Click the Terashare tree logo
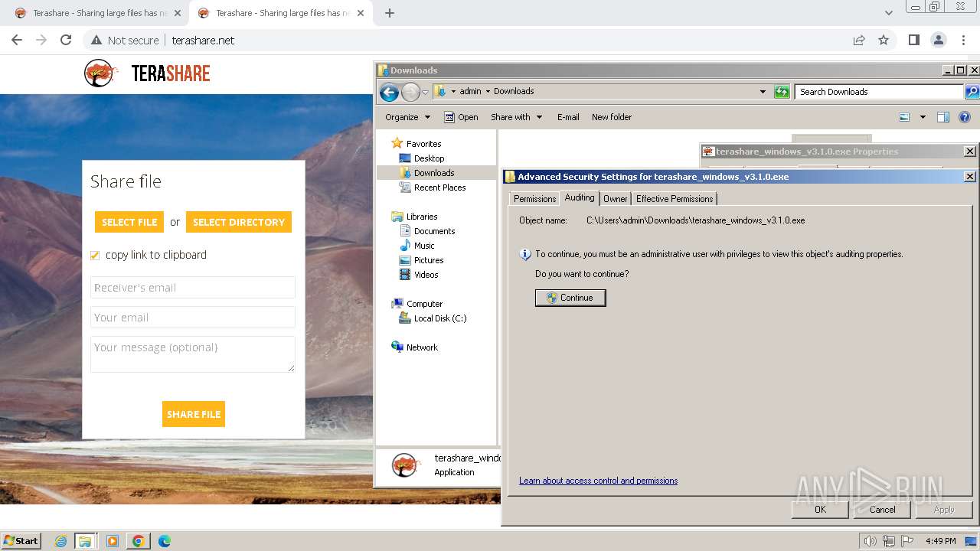 [100, 73]
